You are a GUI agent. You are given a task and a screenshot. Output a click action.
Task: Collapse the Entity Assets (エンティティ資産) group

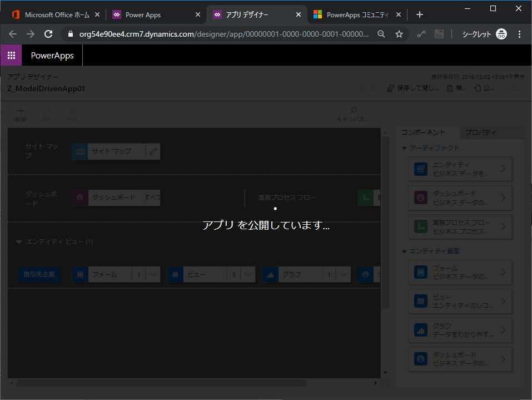[404, 251]
